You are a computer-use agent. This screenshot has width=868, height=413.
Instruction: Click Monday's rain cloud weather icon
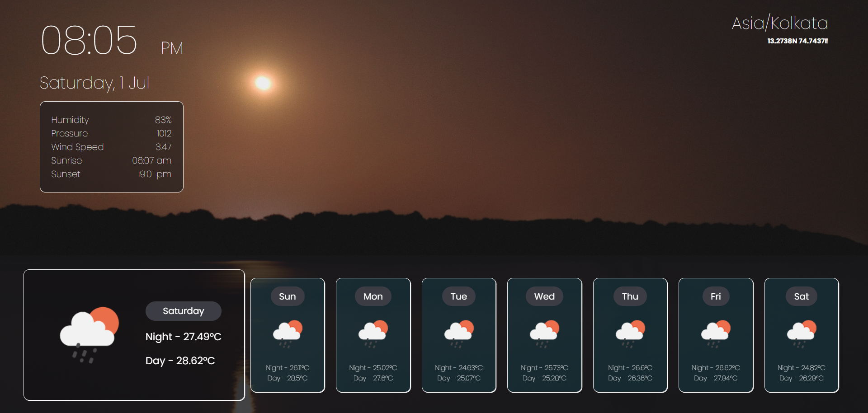click(373, 333)
